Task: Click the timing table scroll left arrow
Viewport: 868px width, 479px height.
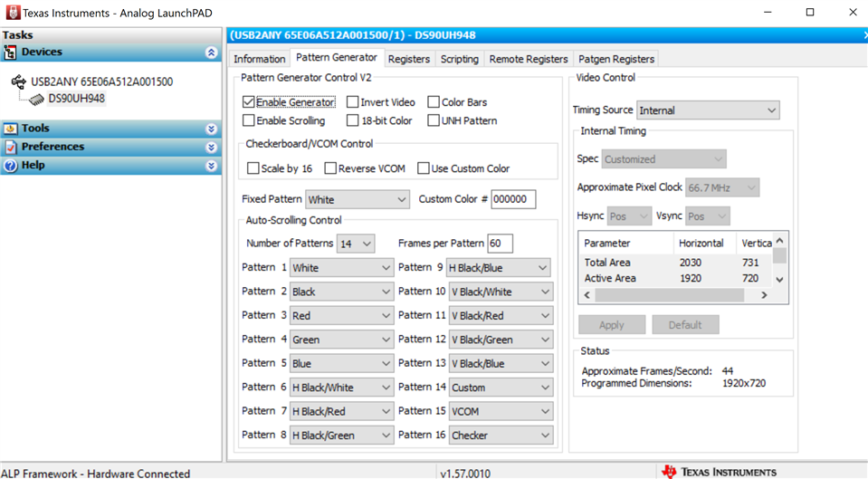Action: (587, 295)
